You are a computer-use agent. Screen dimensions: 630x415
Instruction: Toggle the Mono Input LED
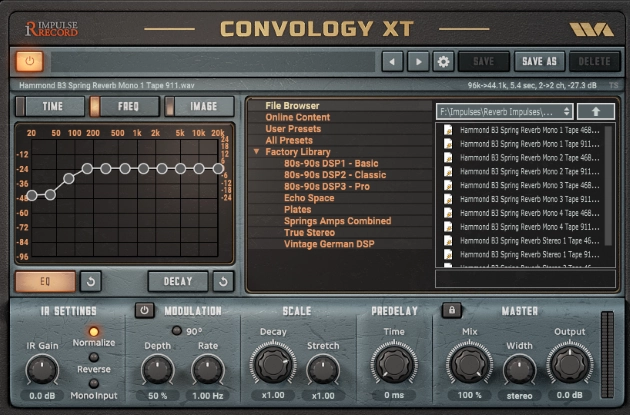coord(94,383)
